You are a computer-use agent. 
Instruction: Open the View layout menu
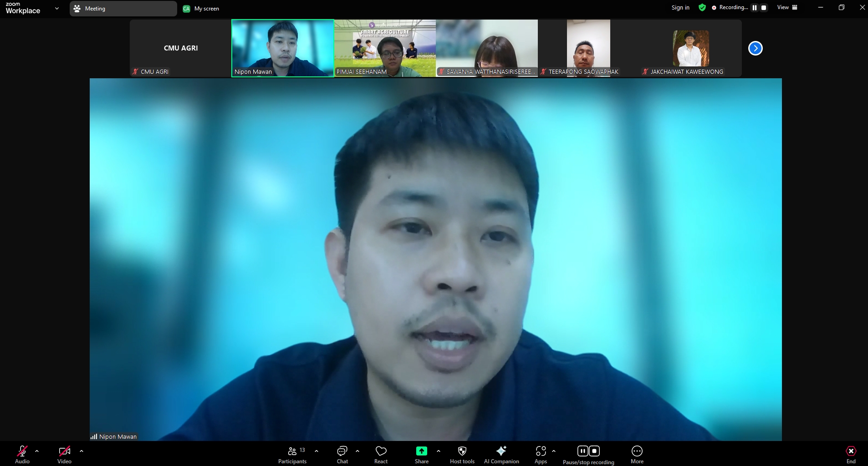(x=787, y=7)
